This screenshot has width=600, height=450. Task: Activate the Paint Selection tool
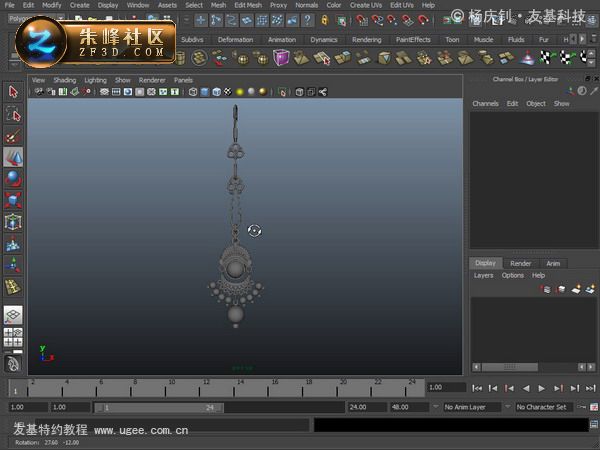[x=13, y=135]
